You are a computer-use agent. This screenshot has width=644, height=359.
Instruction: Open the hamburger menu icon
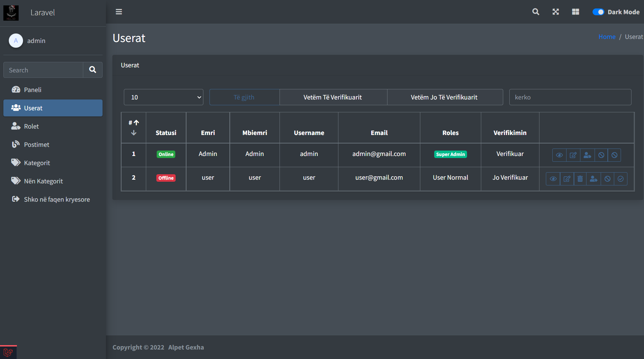(118, 12)
